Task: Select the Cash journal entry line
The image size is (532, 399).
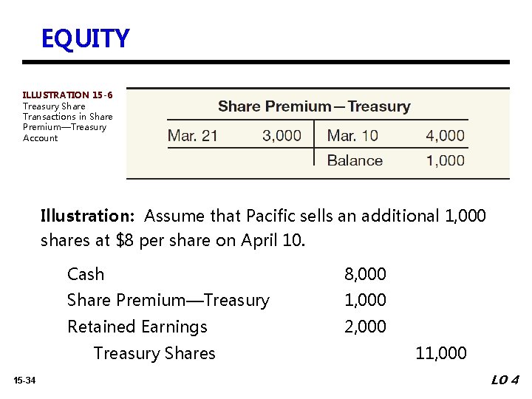Action: 86,274
